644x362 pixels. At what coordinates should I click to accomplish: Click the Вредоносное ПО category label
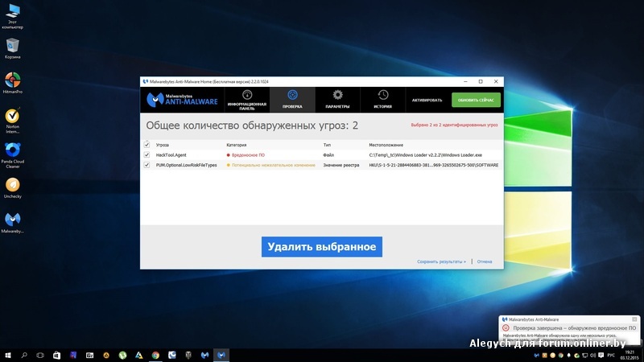point(248,155)
